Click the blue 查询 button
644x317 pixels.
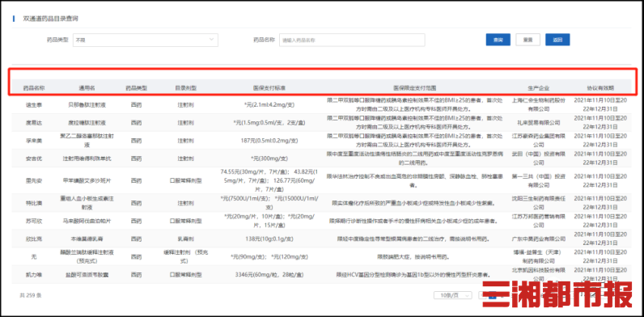tap(498, 40)
